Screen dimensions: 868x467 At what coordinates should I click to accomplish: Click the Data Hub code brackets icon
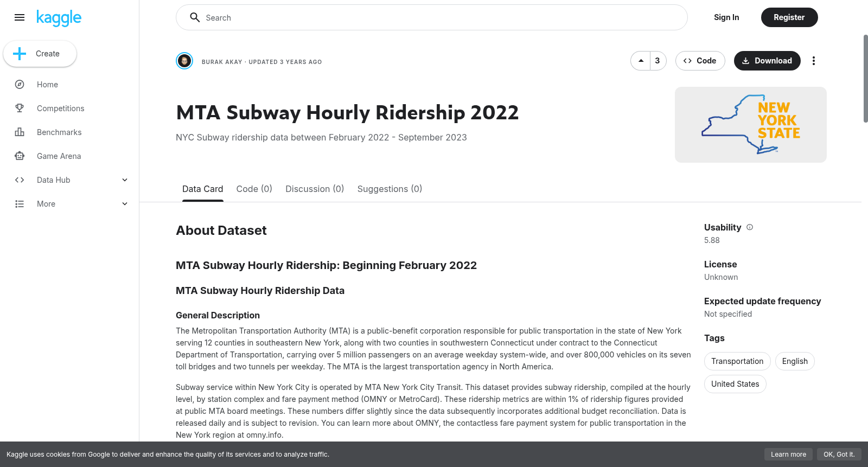point(20,180)
